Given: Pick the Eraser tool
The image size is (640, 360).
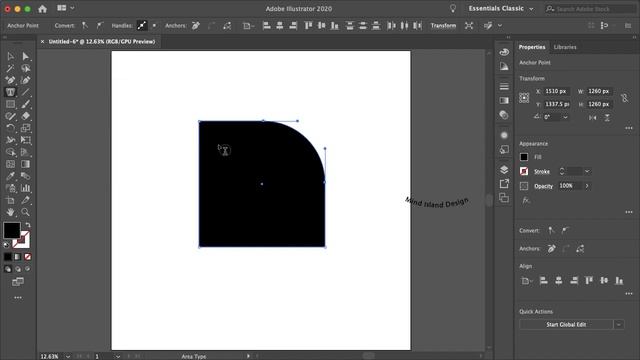Looking at the screenshot, I should [x=25, y=116].
